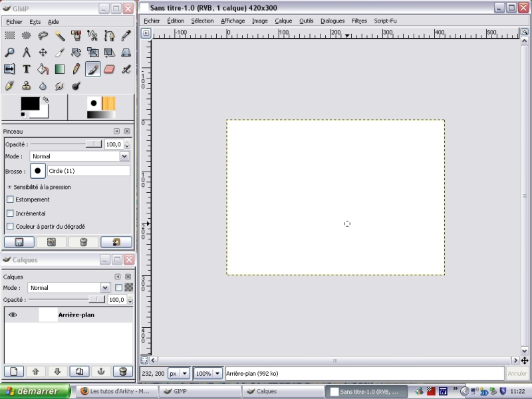Open the Édition menu
Screen dimensions: 532x399
click(176, 21)
